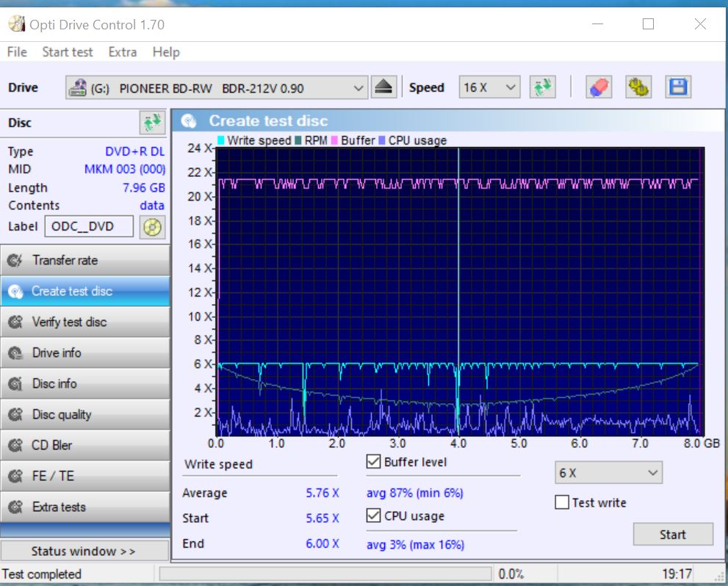This screenshot has height=586, width=728.
Task: Open the 6 X write speed dropdown
Action: [608, 473]
